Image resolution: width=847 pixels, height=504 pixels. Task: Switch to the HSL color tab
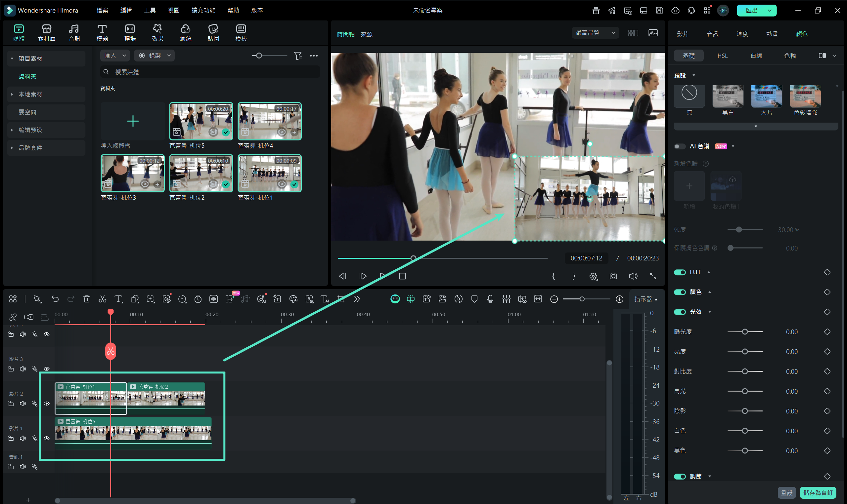click(x=722, y=56)
